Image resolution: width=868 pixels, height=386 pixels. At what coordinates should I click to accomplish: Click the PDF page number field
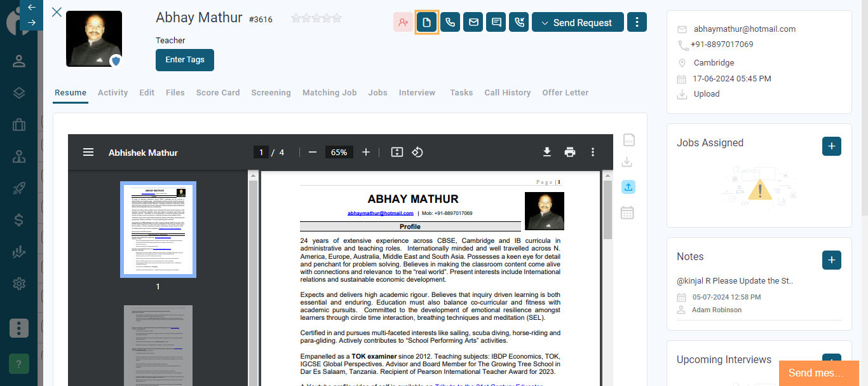[261, 153]
